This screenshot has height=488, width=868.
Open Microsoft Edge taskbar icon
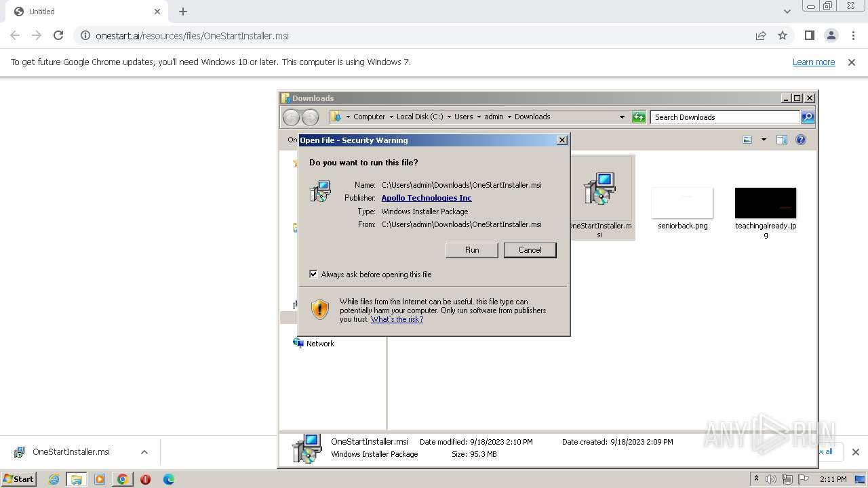click(169, 479)
